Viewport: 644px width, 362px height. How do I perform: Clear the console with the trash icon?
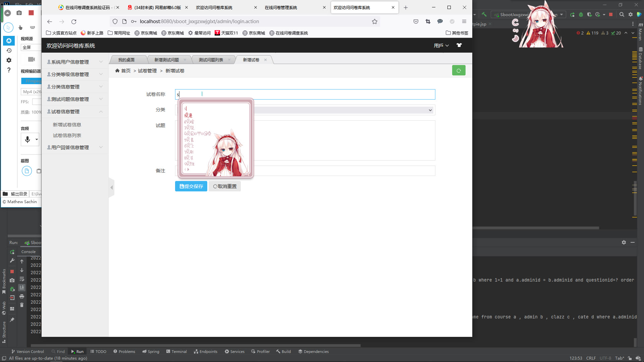coord(22,305)
